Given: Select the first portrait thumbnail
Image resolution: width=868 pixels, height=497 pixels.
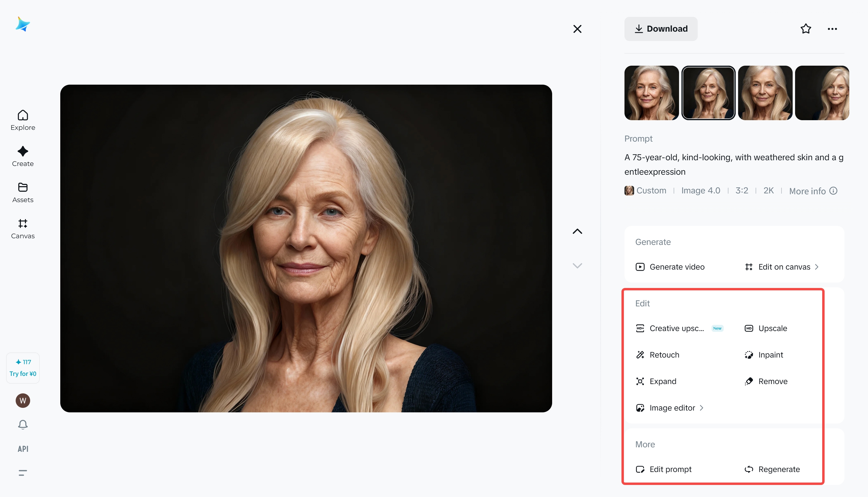Looking at the screenshot, I should pyautogui.click(x=651, y=92).
